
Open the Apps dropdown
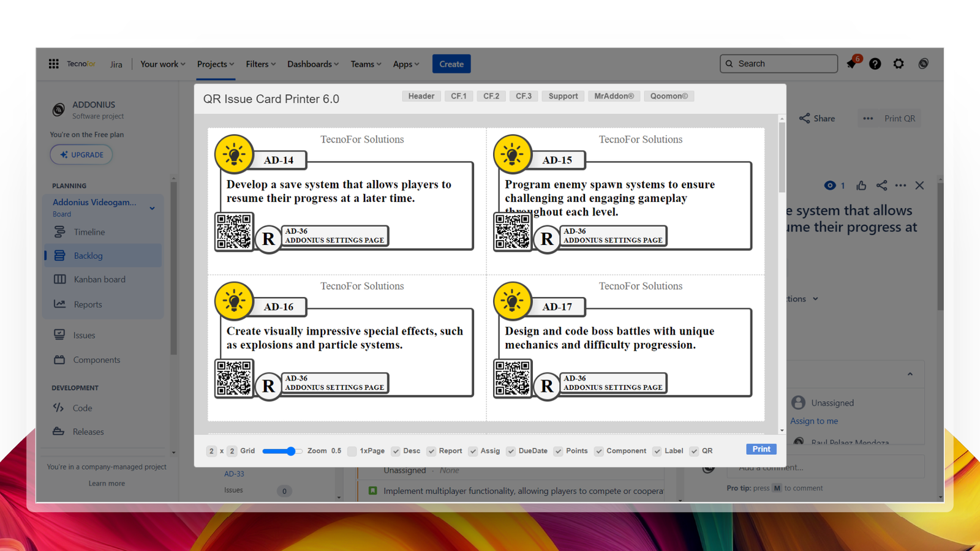[406, 64]
